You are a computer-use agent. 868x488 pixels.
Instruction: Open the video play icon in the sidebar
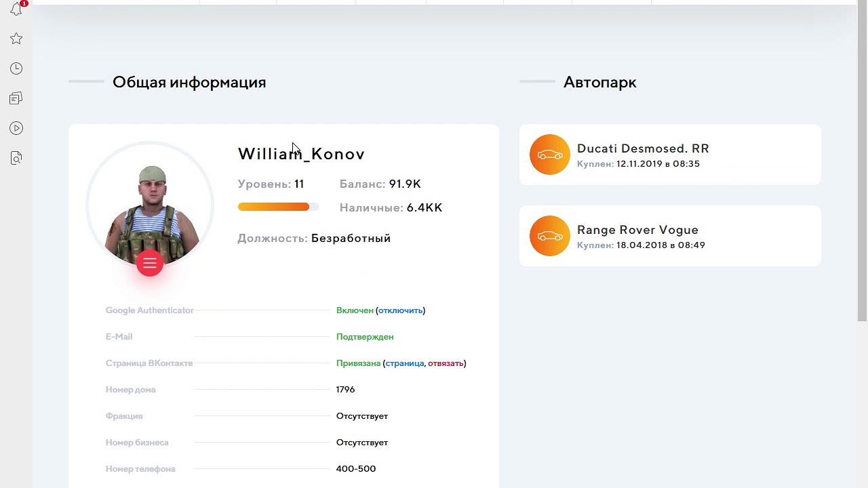pyautogui.click(x=16, y=128)
